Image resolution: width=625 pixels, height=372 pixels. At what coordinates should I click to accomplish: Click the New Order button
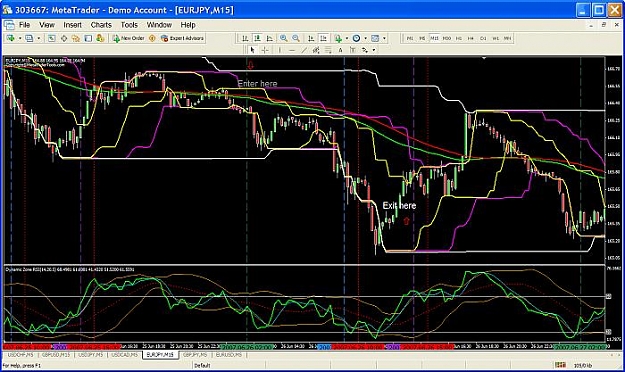(128, 38)
